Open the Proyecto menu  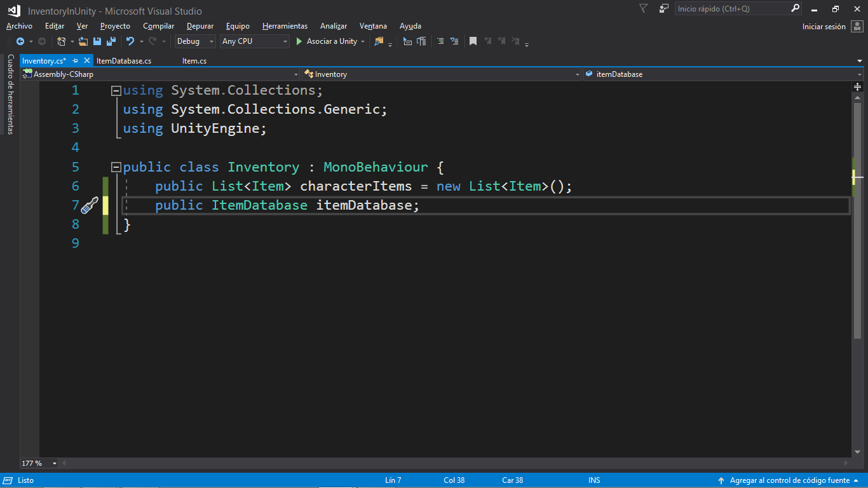(115, 26)
